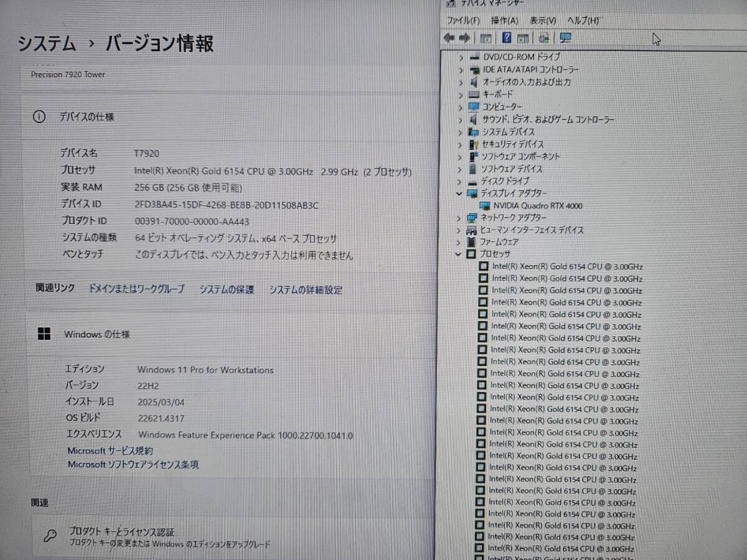Image resolution: width=747 pixels, height=560 pixels.
Task: Collapse the プロセッサ tree node
Action: point(459,254)
